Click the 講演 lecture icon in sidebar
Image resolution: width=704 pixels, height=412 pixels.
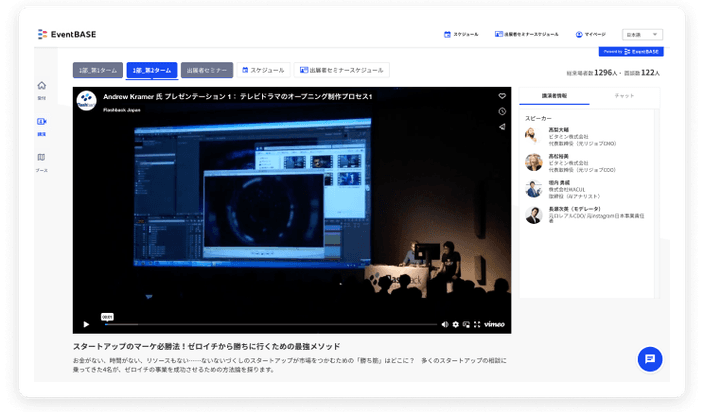tap(41, 123)
